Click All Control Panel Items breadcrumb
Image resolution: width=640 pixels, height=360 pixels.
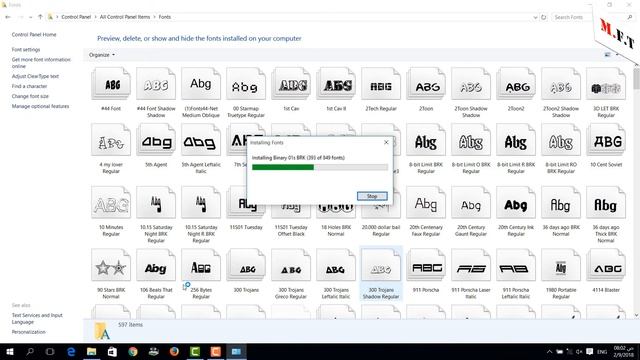pyautogui.click(x=125, y=17)
